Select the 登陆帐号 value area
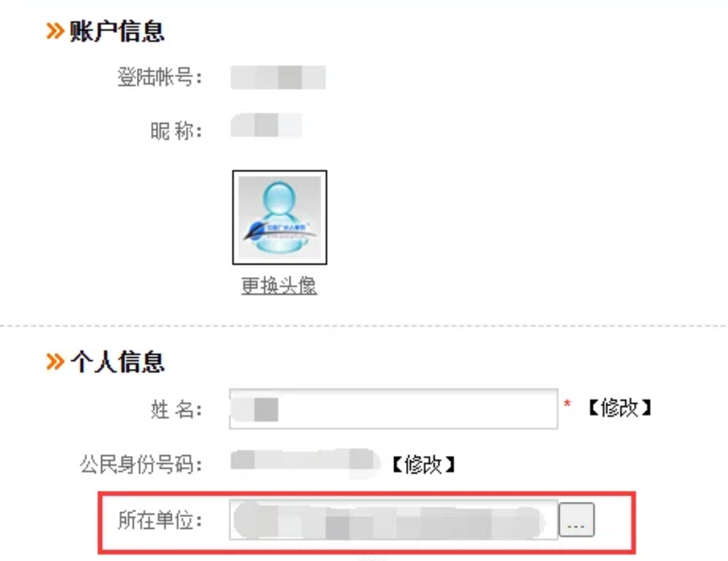The width and height of the screenshot is (728, 561). coord(280,77)
